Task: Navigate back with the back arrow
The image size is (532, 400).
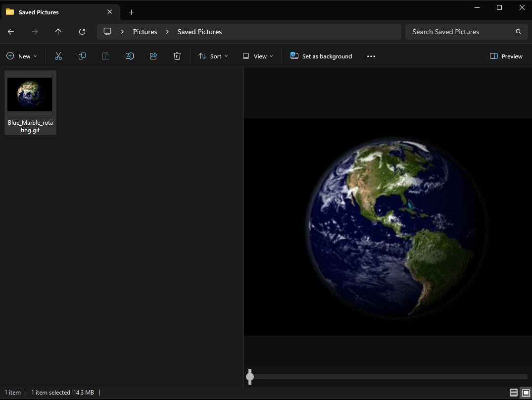Action: click(11, 32)
